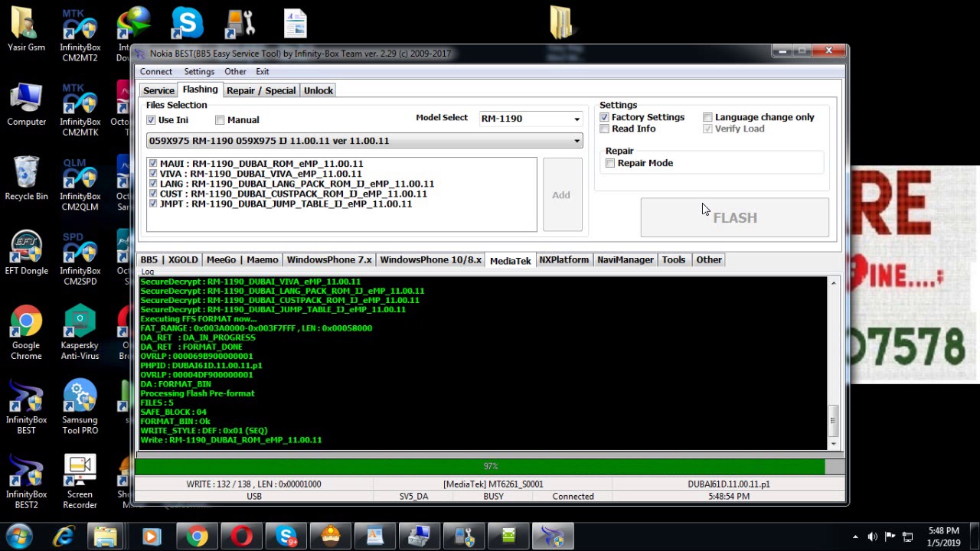The width and height of the screenshot is (980, 551).
Task: Click the 'WRITE : 132 / 138' status entry
Action: click(253, 484)
